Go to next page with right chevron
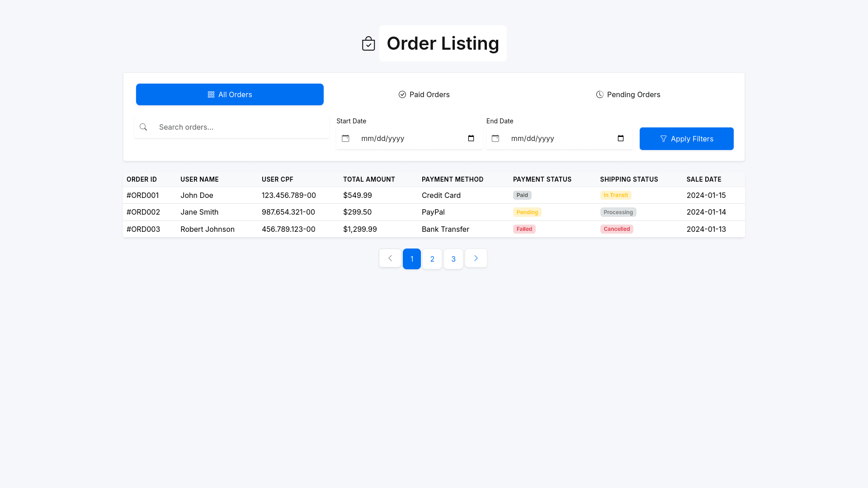Viewport: 868px width, 488px height. [x=476, y=258]
